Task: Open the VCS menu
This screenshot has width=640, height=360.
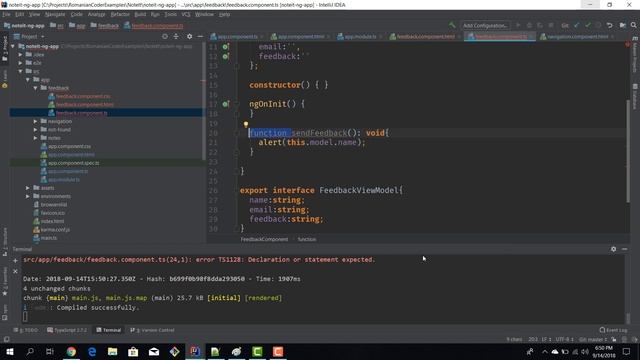Action: (x=186, y=14)
